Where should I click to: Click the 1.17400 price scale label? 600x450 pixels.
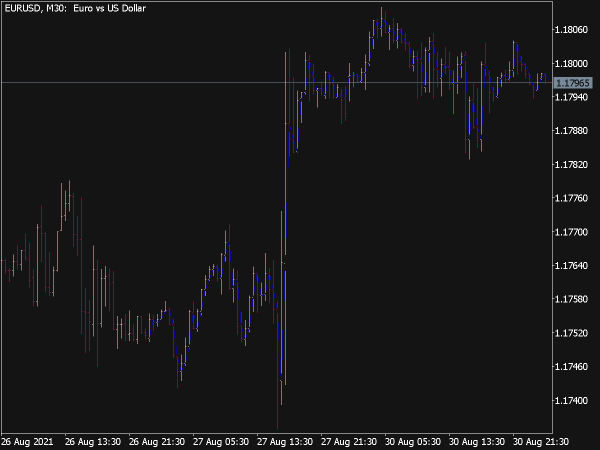pyautogui.click(x=571, y=401)
